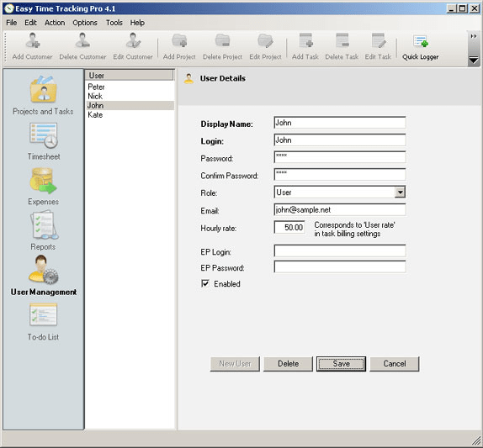The width and height of the screenshot is (483, 448).
Task: Select Kate in the user list
Action: (130, 115)
